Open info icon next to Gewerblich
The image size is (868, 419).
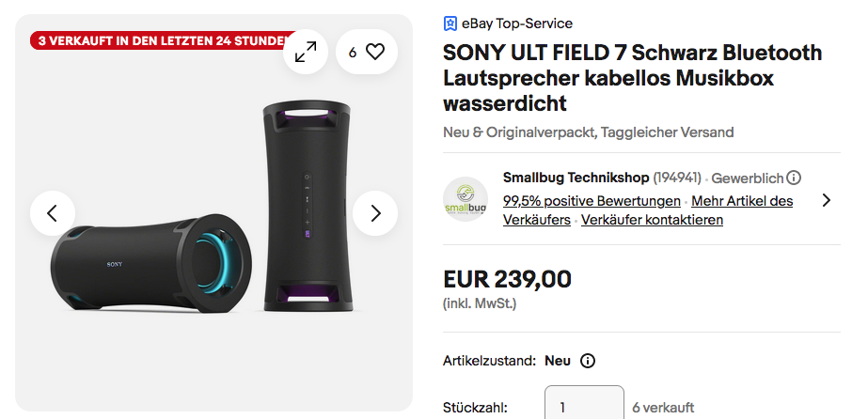coord(794,178)
